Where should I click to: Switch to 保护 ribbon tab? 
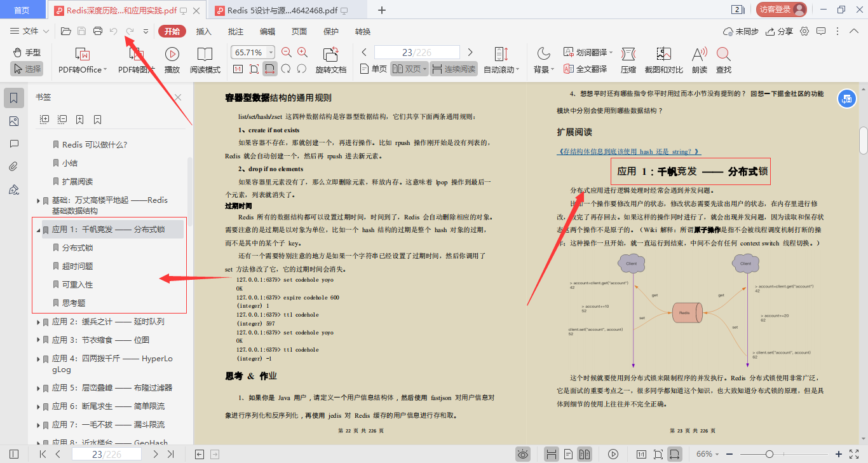click(x=331, y=31)
